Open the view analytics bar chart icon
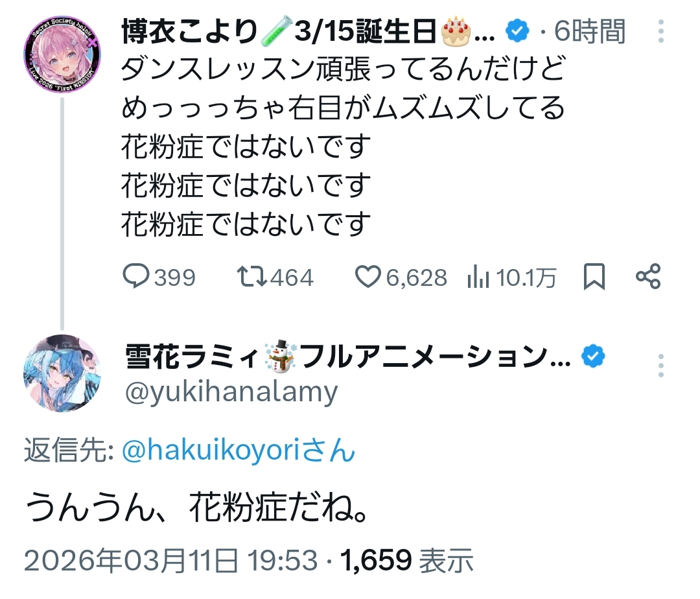 point(478,278)
